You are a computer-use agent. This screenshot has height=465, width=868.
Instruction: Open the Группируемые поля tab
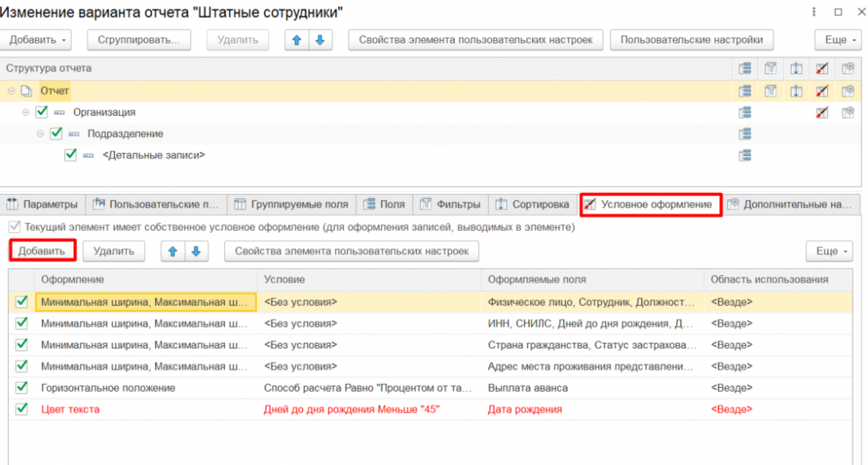click(x=292, y=204)
